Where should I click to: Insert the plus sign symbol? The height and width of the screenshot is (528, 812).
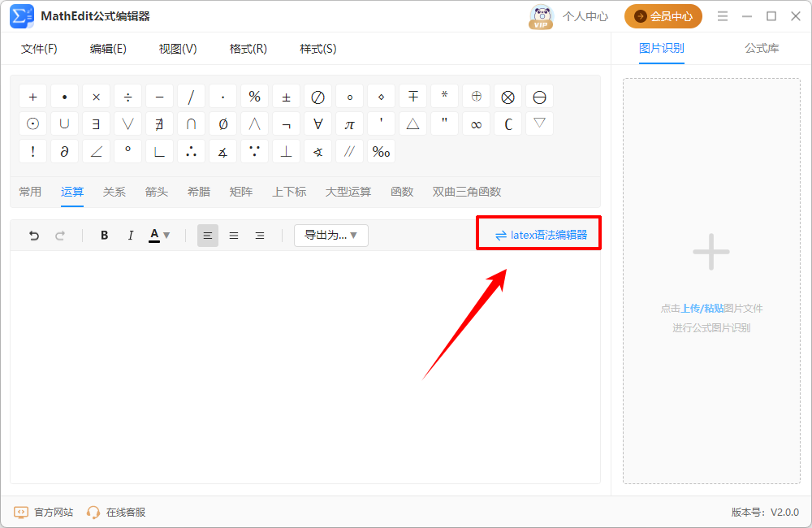(32, 97)
